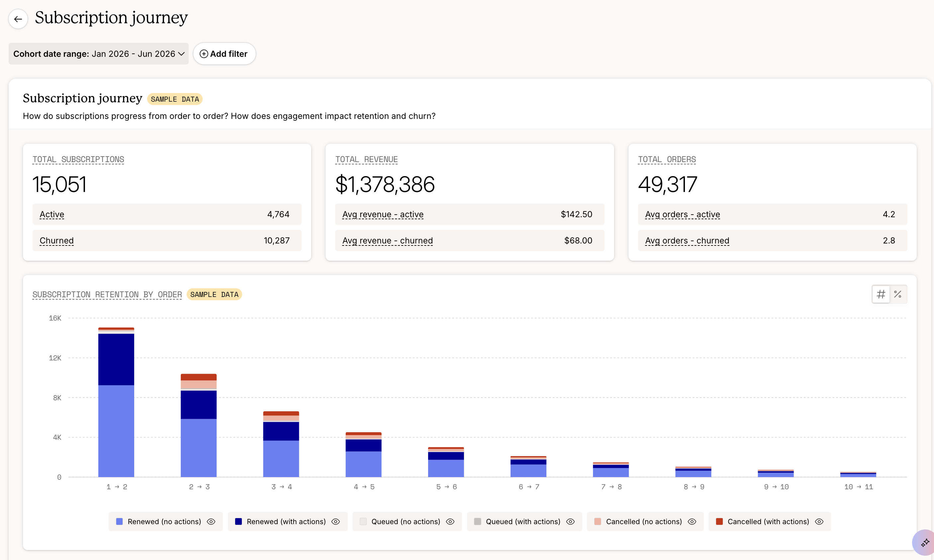Click the plus icon in Add filter

pos(203,54)
